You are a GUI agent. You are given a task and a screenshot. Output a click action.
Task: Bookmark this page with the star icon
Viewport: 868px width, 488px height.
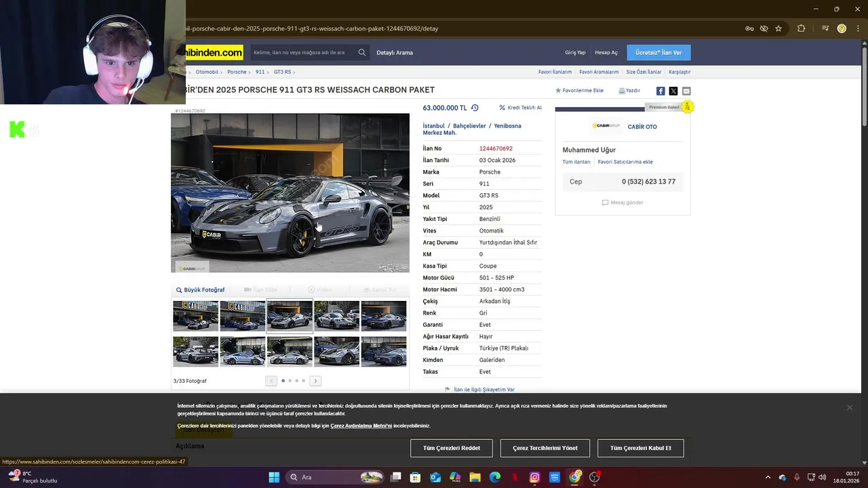(x=778, y=28)
